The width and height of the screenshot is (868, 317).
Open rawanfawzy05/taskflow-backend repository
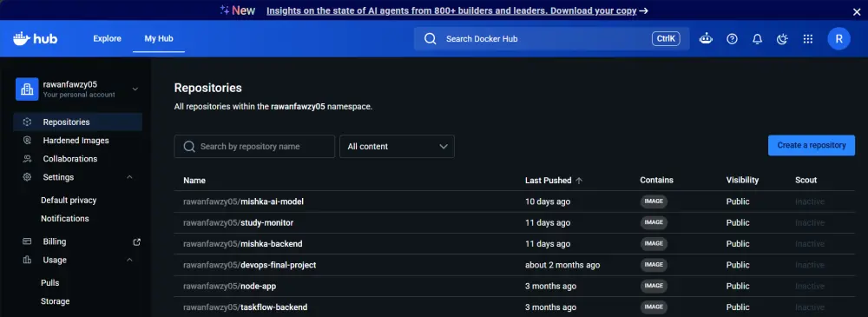point(246,307)
